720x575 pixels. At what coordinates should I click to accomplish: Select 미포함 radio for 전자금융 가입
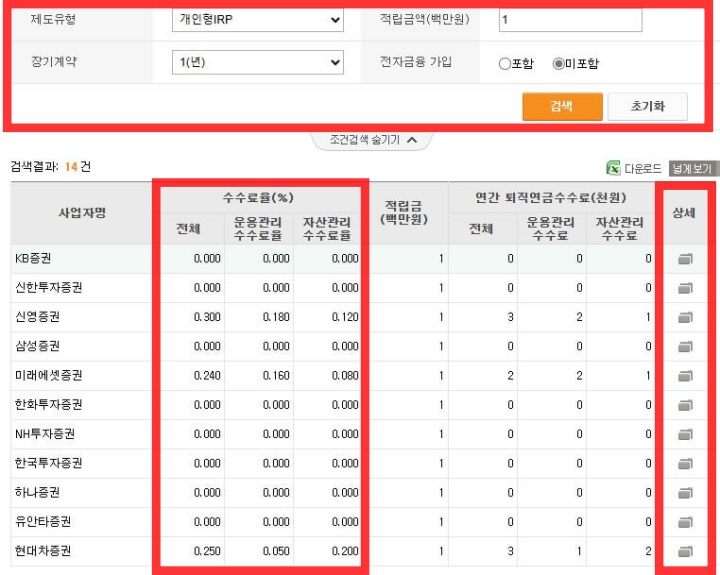pyautogui.click(x=558, y=64)
